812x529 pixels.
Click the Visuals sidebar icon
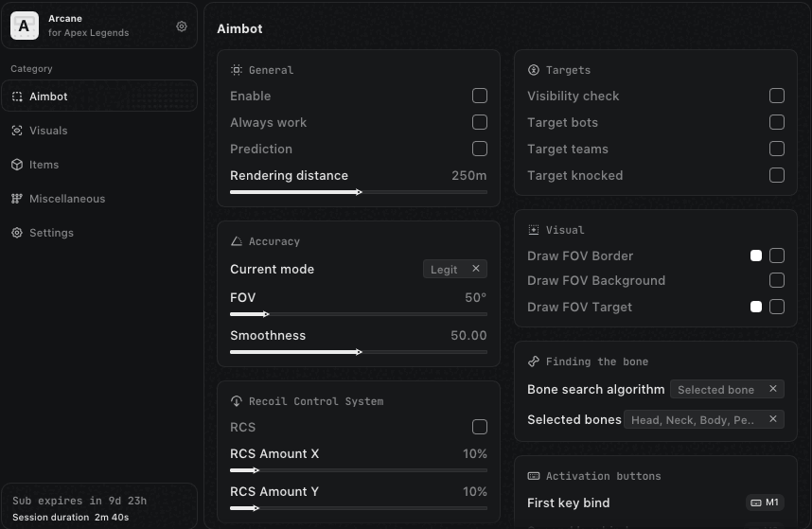point(17,131)
